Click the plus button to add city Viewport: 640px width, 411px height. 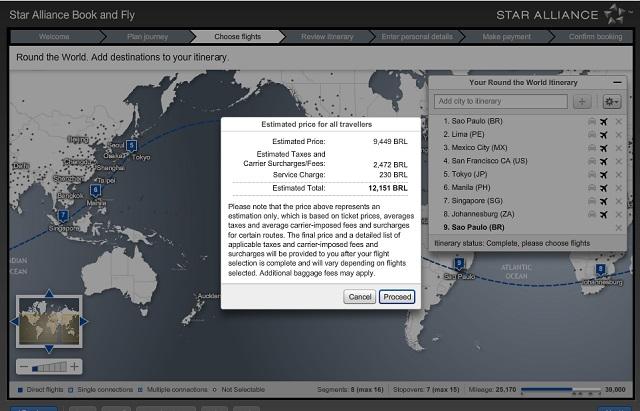tap(582, 102)
